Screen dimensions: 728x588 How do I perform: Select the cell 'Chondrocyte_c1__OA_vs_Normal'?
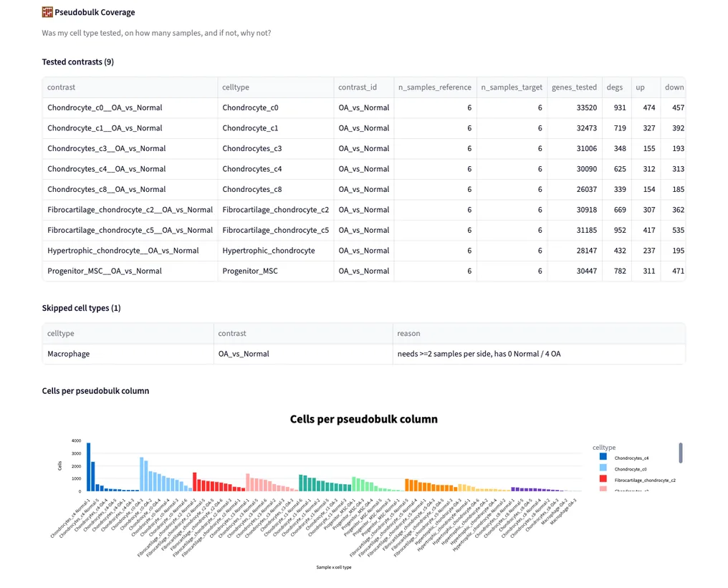(130, 128)
